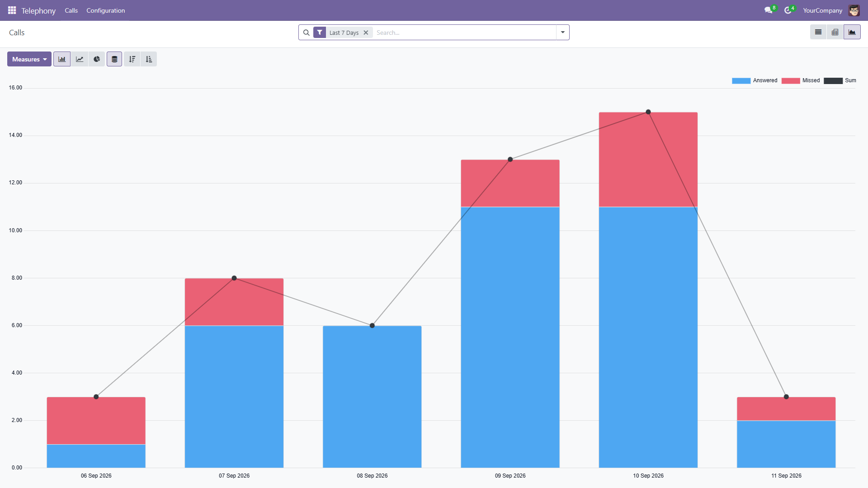Sort chart in descending order
The image size is (868, 488).
pyautogui.click(x=132, y=59)
